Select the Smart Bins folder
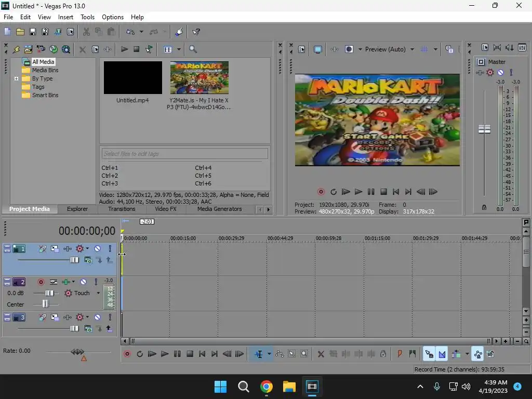532x399 pixels. tap(45, 96)
